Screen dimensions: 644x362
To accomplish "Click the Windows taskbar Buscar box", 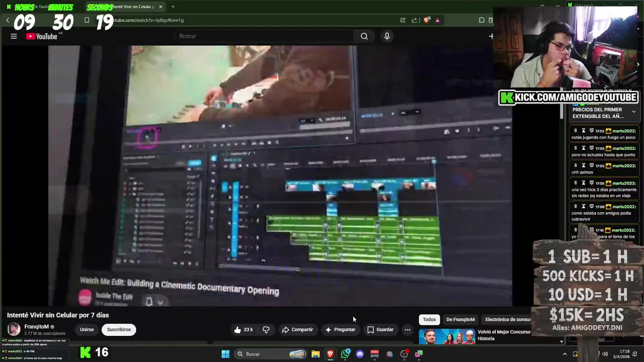I will (x=271, y=354).
